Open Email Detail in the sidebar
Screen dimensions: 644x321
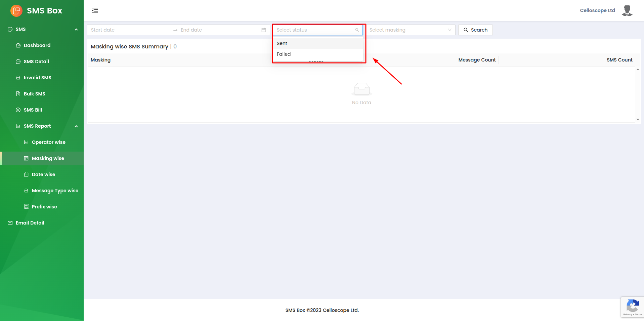click(x=30, y=223)
